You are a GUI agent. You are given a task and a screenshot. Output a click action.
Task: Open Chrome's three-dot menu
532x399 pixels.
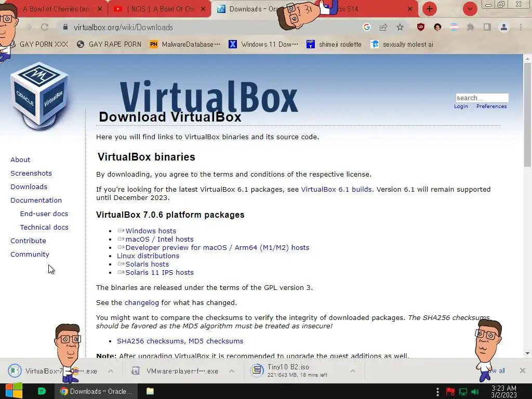click(x=521, y=27)
